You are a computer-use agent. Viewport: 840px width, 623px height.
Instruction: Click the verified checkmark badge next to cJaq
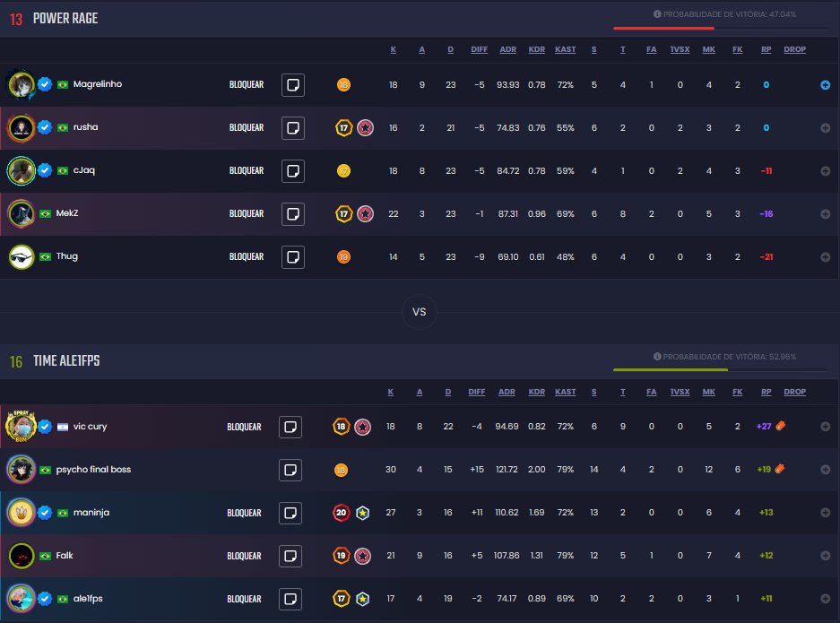pos(45,170)
